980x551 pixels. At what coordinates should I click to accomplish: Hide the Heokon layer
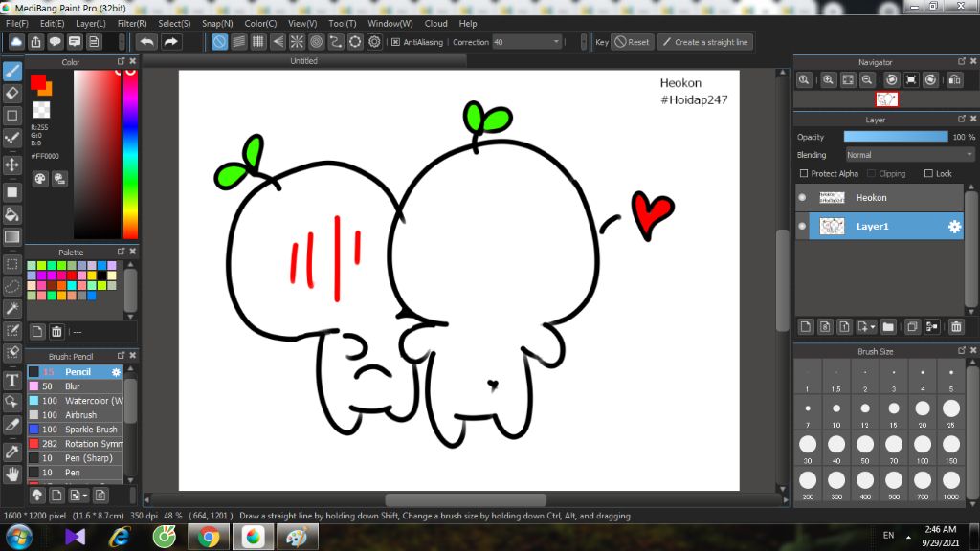click(x=802, y=197)
